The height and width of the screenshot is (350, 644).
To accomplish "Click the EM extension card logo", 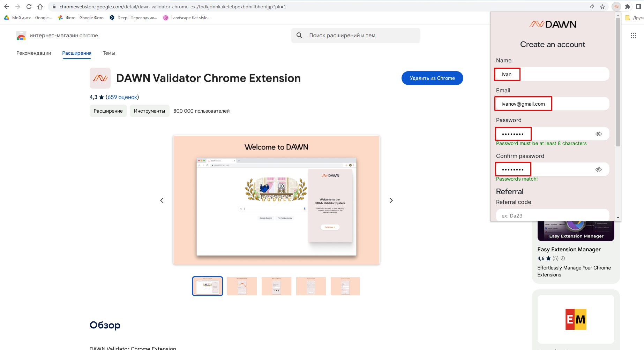I will [x=576, y=319].
